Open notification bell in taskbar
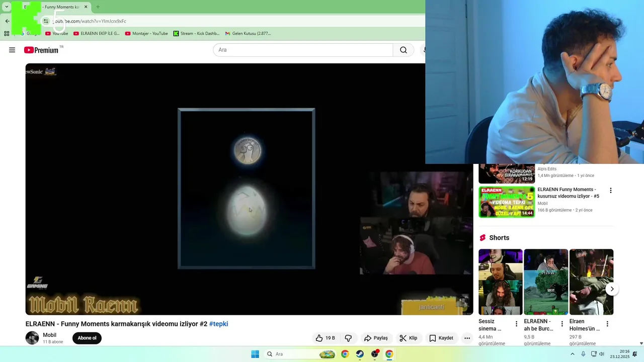Screen dimensions: 644x362 (x=635, y=354)
